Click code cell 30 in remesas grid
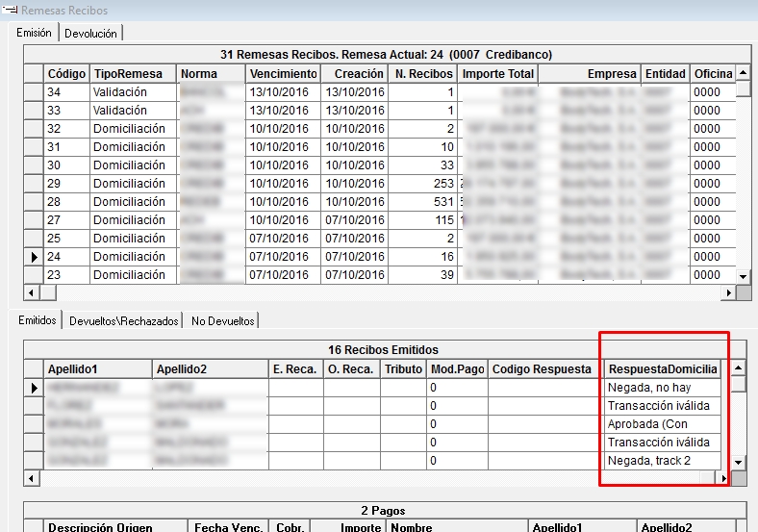Screen dimensions: 758x532 pos(66,165)
